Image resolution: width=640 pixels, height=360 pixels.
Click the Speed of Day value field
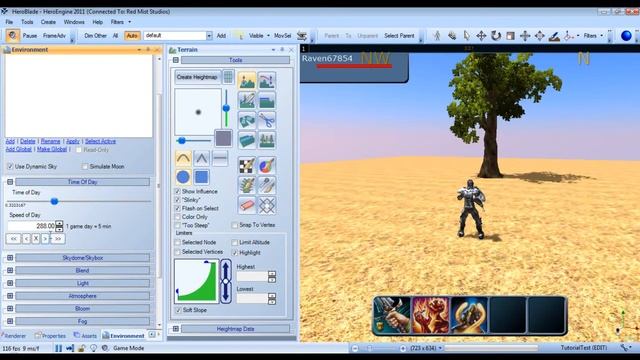[31, 226]
